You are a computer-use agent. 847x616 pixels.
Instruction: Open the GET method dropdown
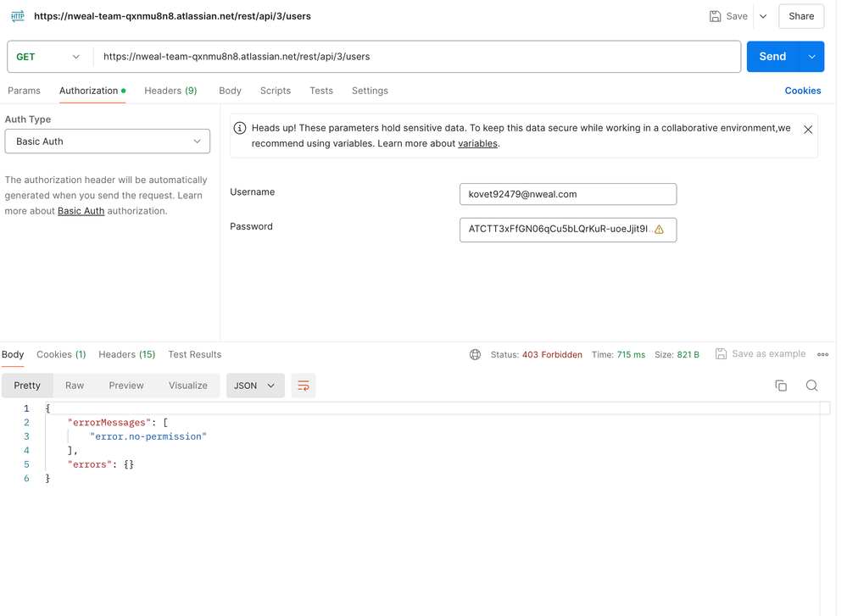48,57
